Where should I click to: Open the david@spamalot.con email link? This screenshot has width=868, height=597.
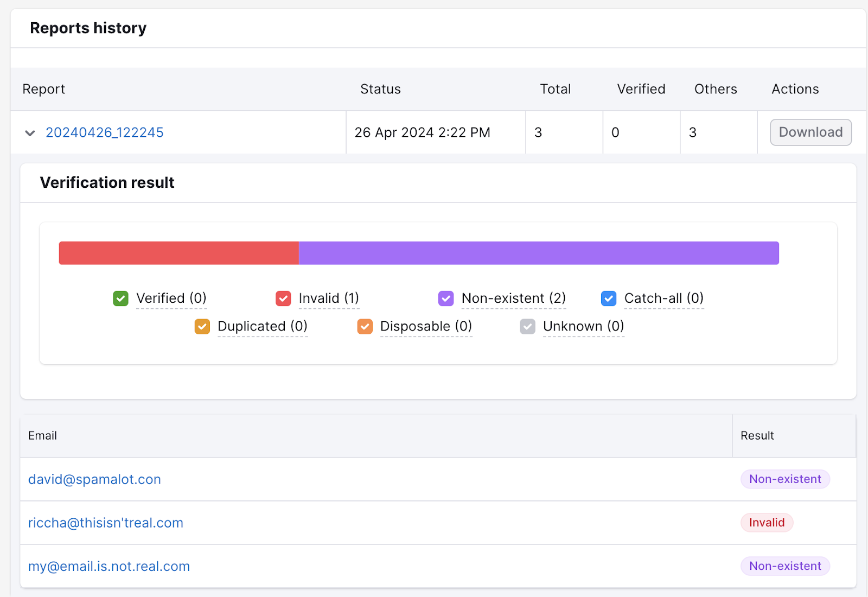pyautogui.click(x=94, y=479)
